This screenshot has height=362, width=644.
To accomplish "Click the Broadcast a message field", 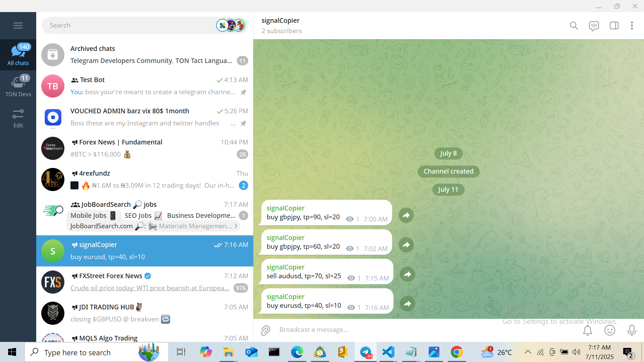I will pos(426,330).
